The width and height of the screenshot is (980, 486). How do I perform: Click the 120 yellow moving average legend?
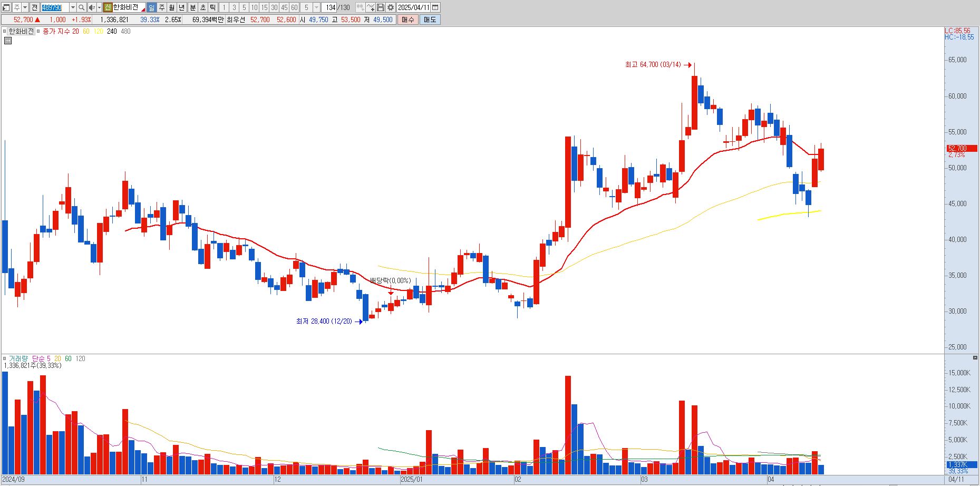pyautogui.click(x=99, y=31)
